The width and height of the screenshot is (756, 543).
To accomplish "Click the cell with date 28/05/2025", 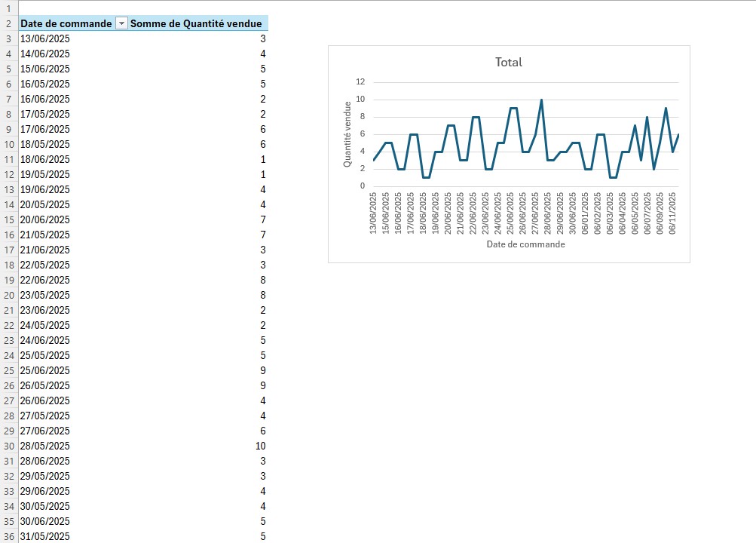I will click(45, 446).
